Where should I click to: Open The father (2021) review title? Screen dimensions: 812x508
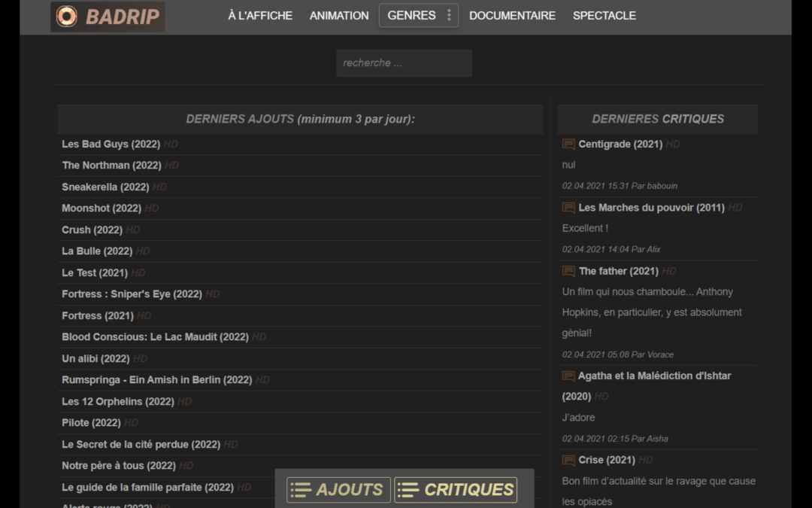pyautogui.click(x=618, y=271)
